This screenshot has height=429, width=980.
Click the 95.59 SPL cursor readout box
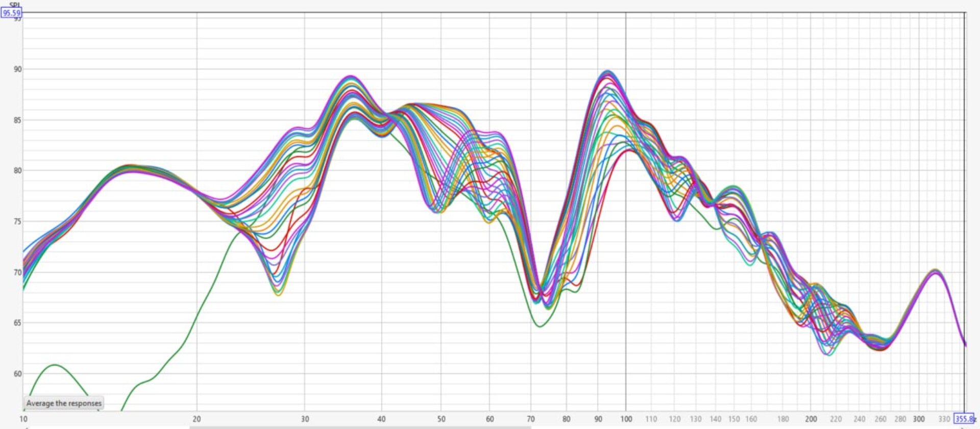click(x=11, y=13)
